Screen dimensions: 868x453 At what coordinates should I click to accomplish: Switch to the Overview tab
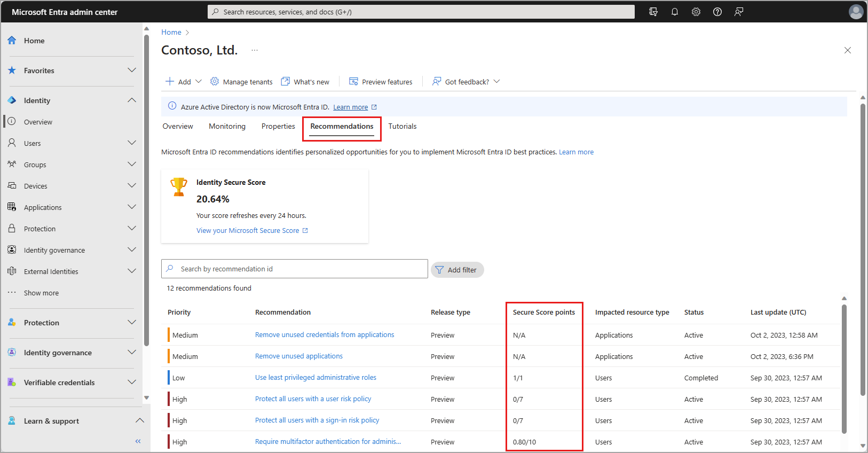178,127
